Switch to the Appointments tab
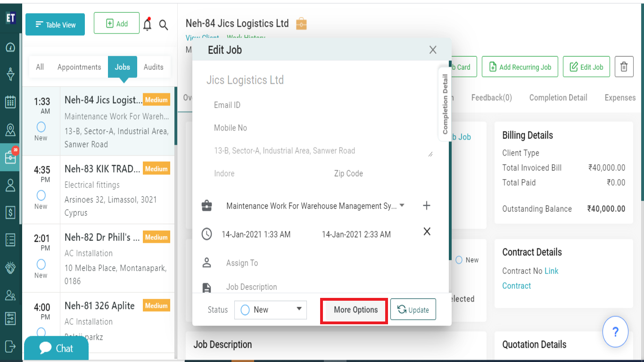Viewport: 644px width, 362px height. coord(79,67)
